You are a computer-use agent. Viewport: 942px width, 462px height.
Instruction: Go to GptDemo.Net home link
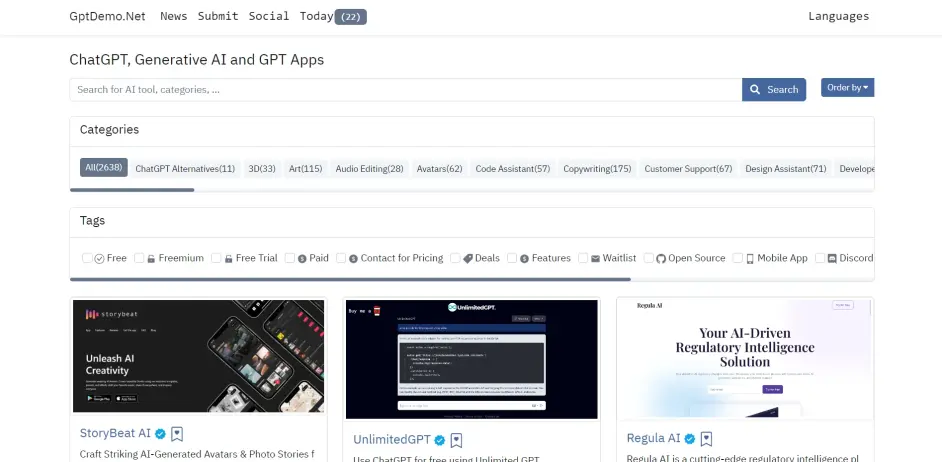[x=108, y=16]
